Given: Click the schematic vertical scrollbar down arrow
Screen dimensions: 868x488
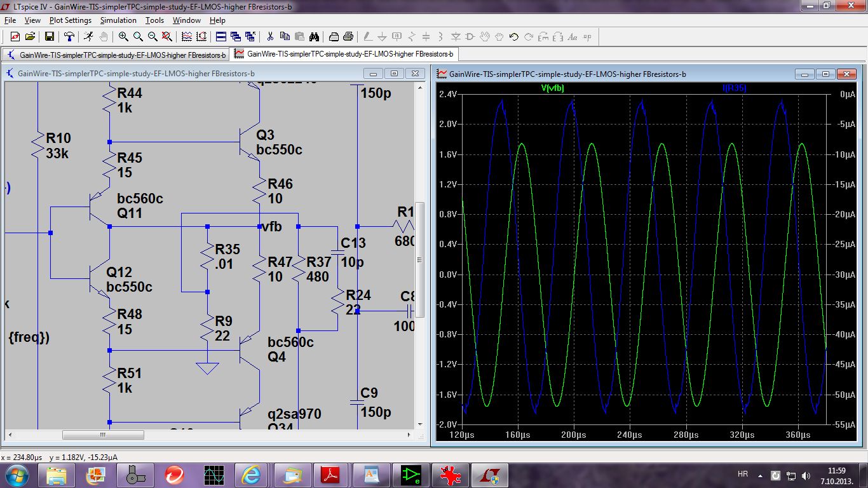Looking at the screenshot, I should click(x=419, y=424).
